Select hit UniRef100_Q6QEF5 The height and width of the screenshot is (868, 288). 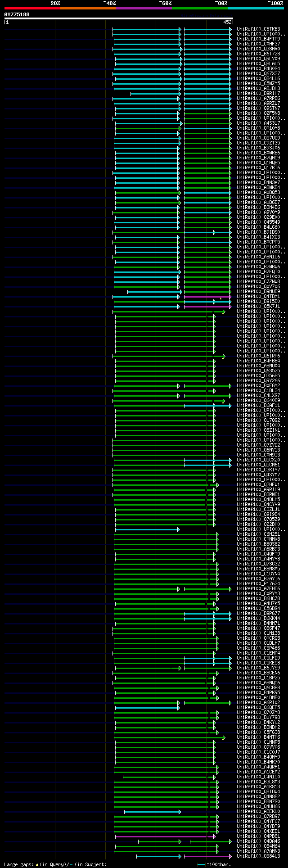[x=258, y=708]
